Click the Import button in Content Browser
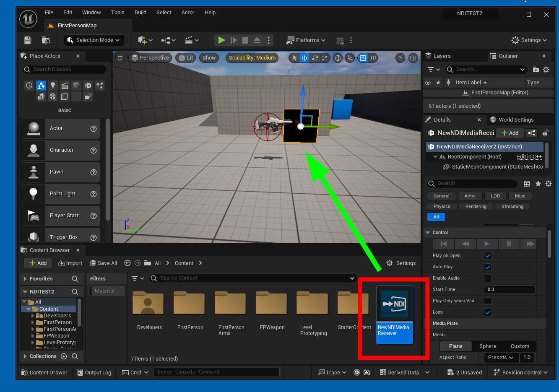The height and width of the screenshot is (392, 559). [x=70, y=263]
